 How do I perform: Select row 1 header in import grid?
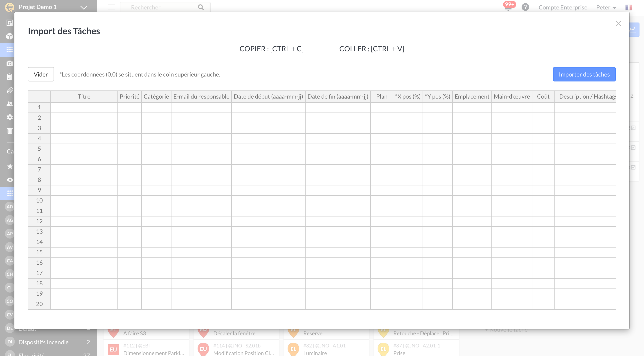[39, 108]
